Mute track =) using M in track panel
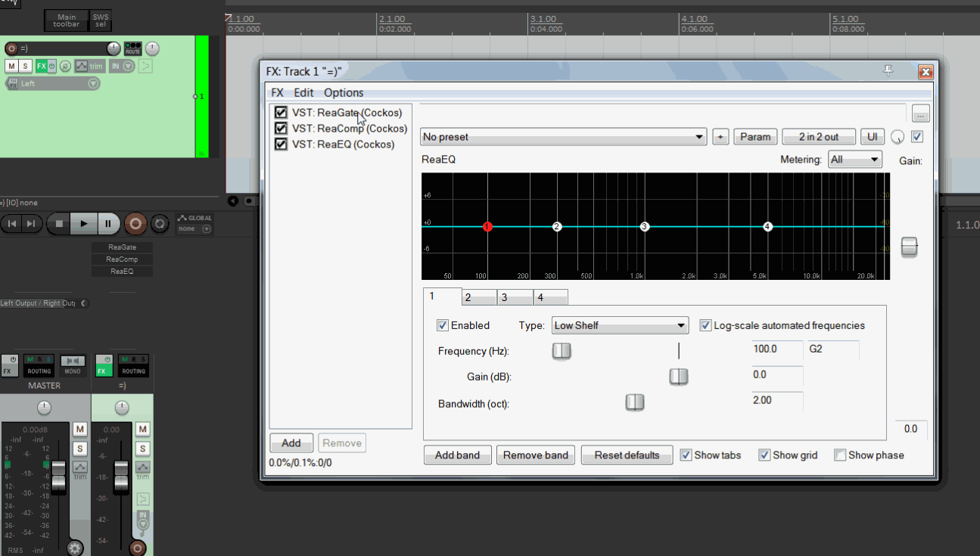 click(x=11, y=67)
